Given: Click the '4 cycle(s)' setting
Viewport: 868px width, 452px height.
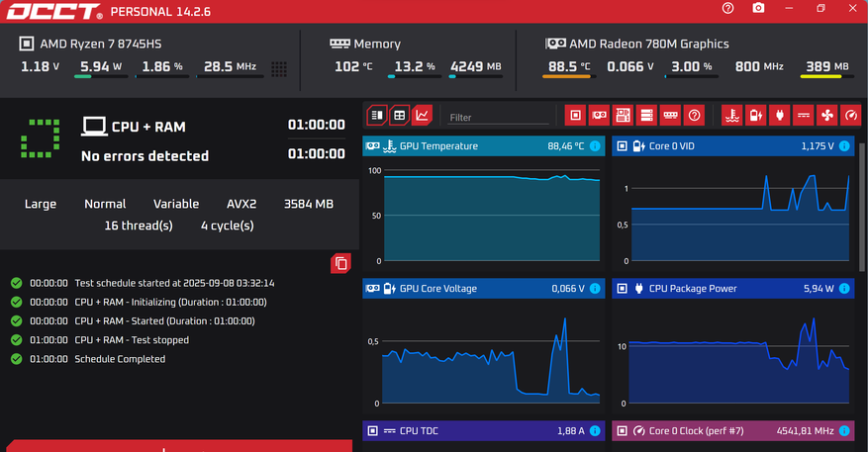Looking at the screenshot, I should pyautogui.click(x=228, y=226).
